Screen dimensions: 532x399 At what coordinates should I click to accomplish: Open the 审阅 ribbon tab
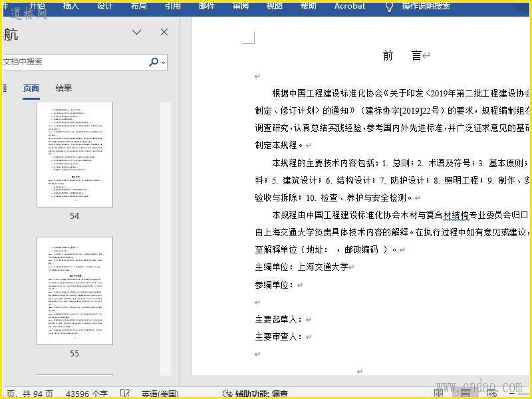pos(241,6)
